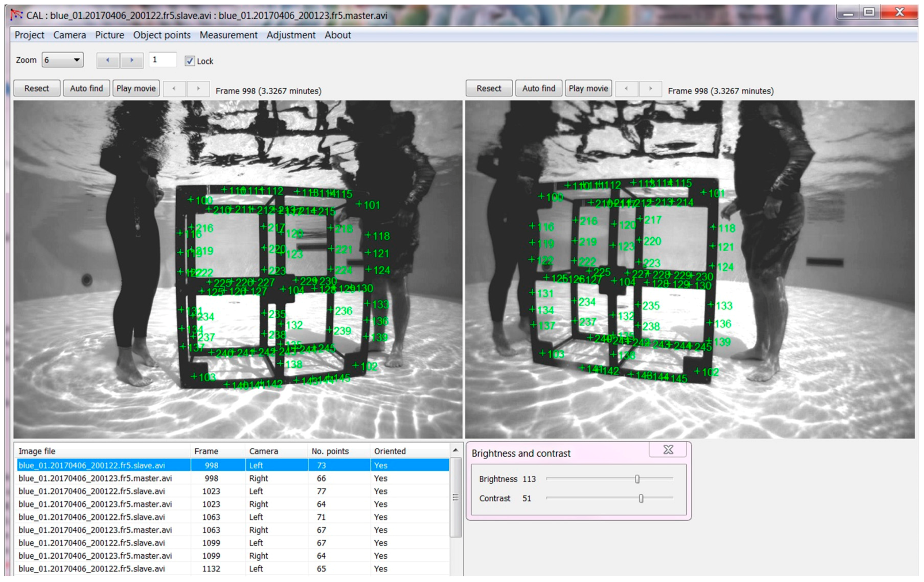Viewport: 924px width, 582px height.
Task: Click Auto find above left image
Action: point(86,89)
